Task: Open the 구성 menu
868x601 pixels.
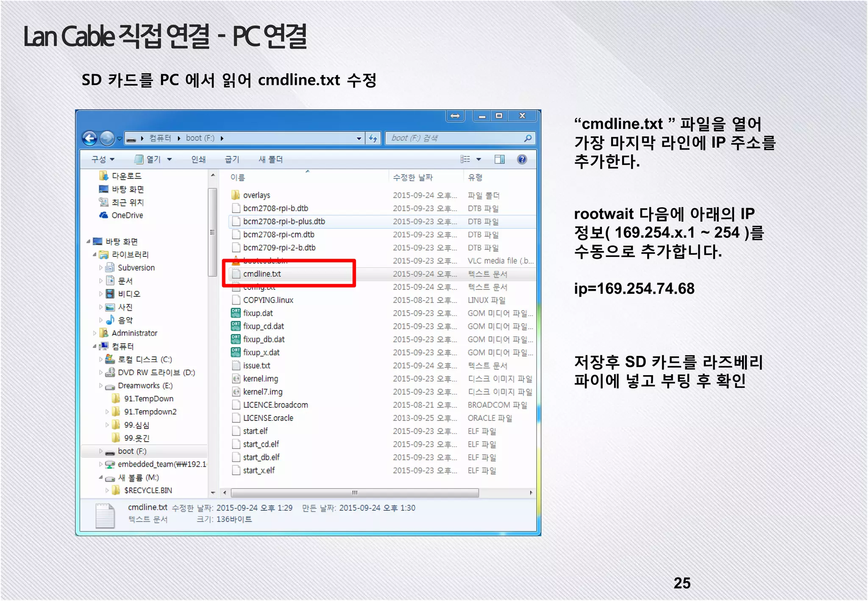Action: pyautogui.click(x=103, y=159)
